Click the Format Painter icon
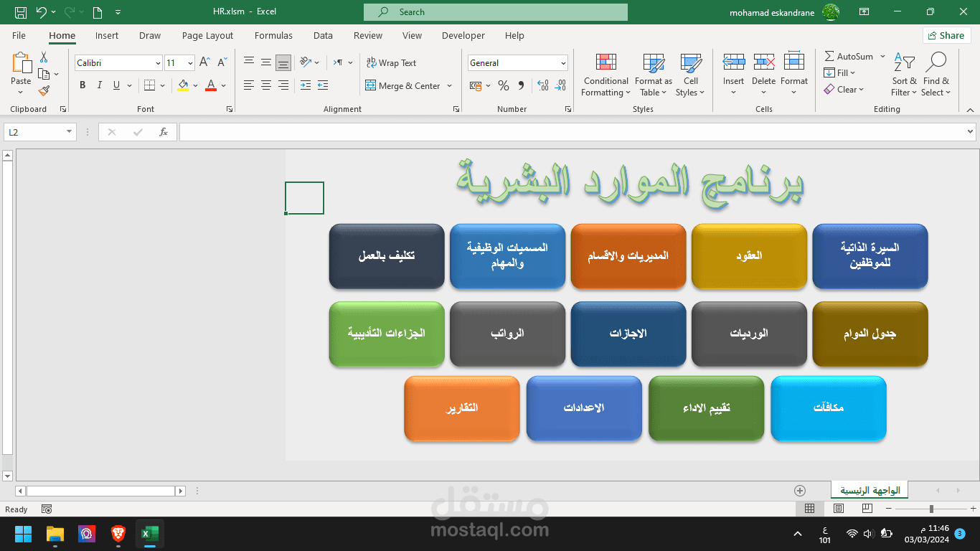980x551 pixels. 42,90
